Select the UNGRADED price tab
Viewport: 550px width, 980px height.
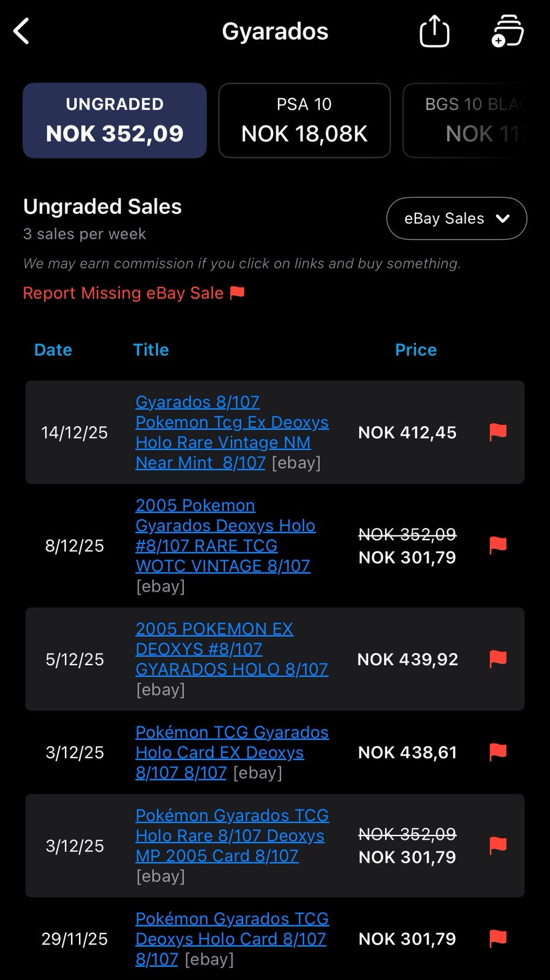pyautogui.click(x=115, y=120)
